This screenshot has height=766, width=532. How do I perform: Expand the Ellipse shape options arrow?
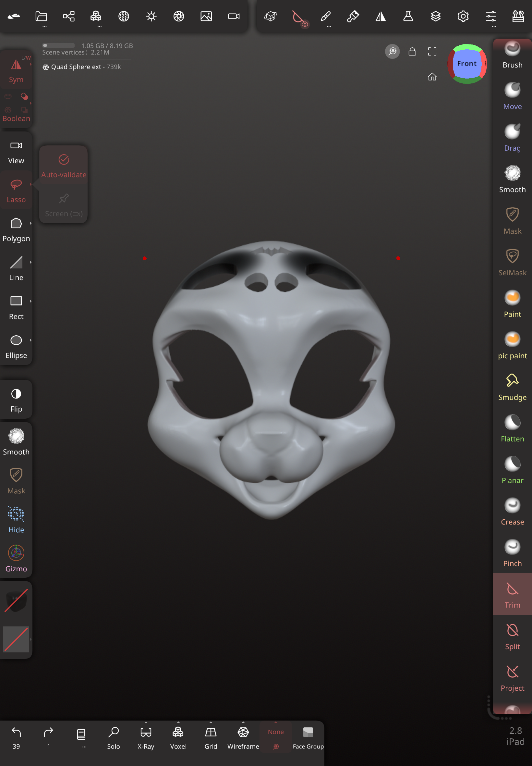(x=31, y=340)
